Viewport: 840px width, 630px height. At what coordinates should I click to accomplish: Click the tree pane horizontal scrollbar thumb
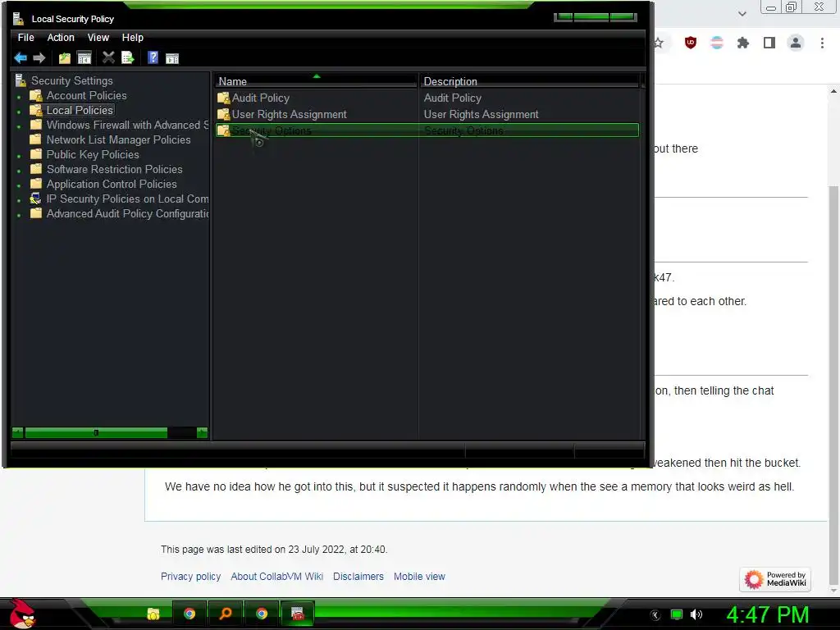click(x=96, y=432)
